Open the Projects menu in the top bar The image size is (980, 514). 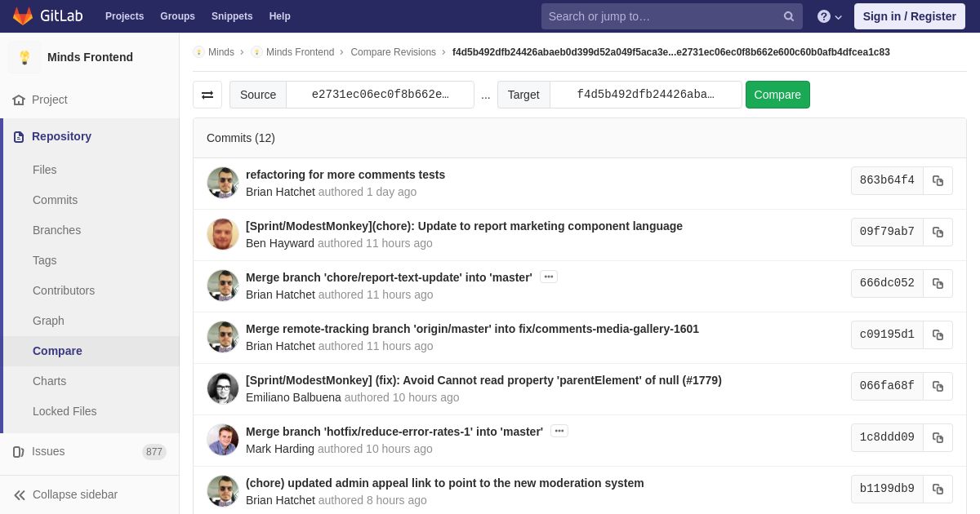[x=124, y=16]
